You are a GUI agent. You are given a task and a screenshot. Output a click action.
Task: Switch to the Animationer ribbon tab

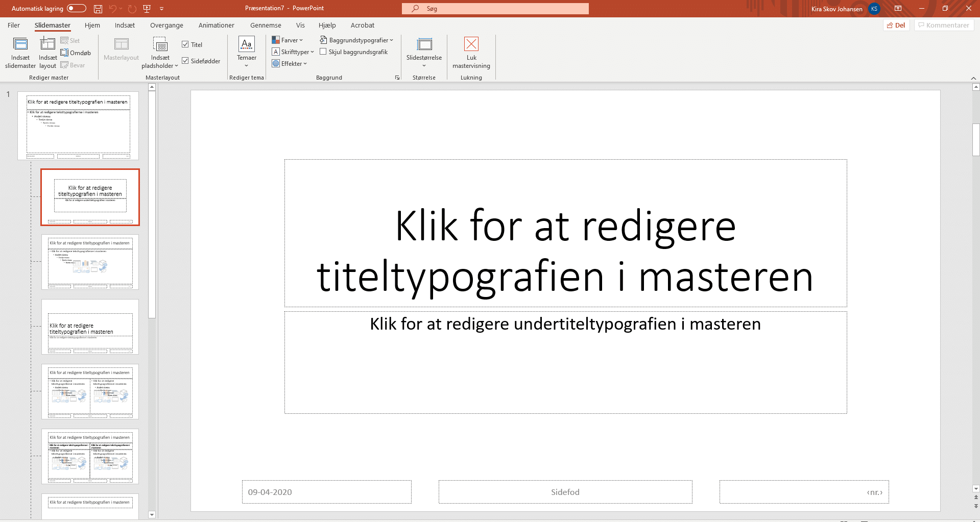coord(216,25)
